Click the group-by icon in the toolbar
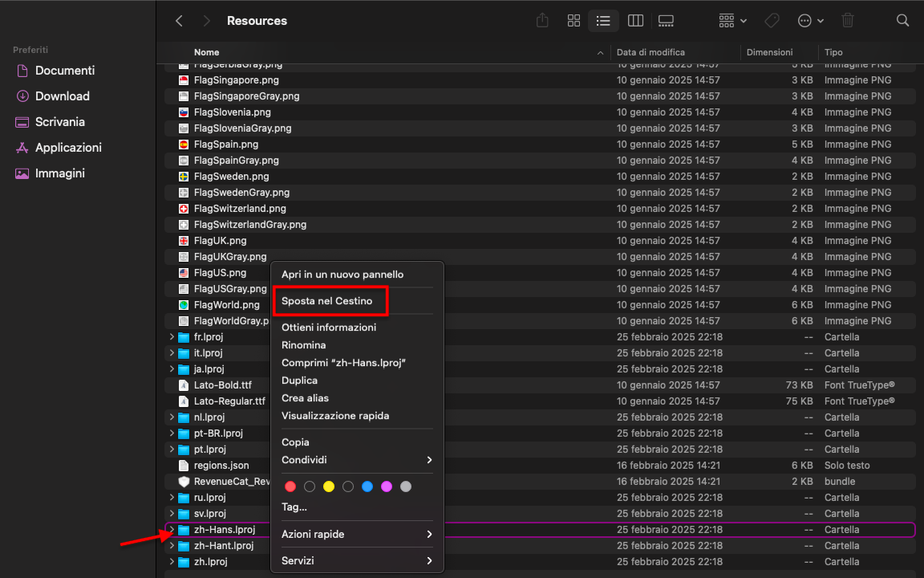Screen dimensions: 924x578 point(727,20)
